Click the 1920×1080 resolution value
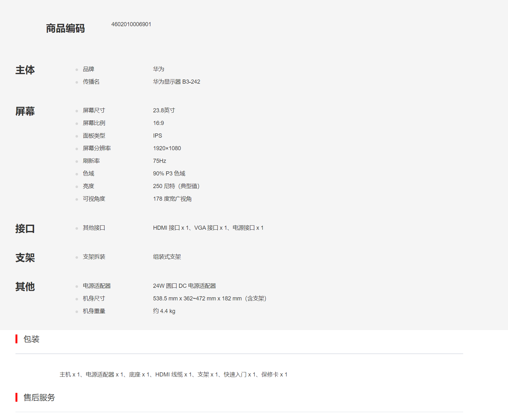 [167, 148]
